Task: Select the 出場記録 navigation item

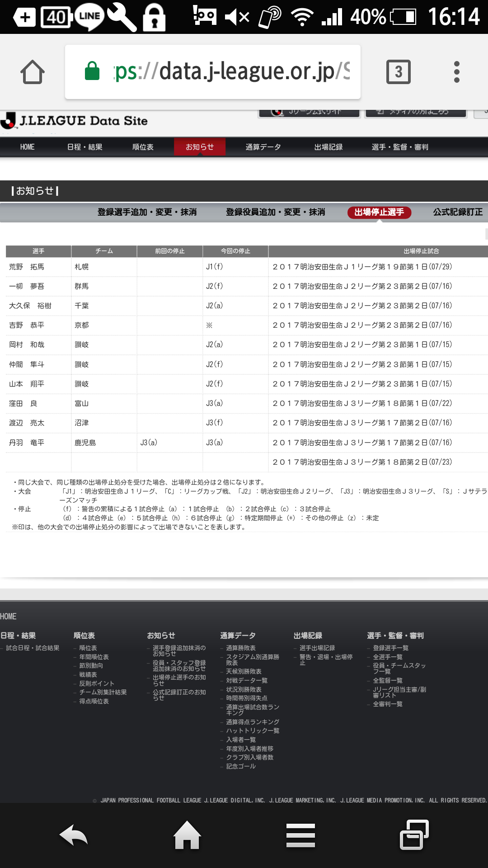Action: click(x=328, y=147)
